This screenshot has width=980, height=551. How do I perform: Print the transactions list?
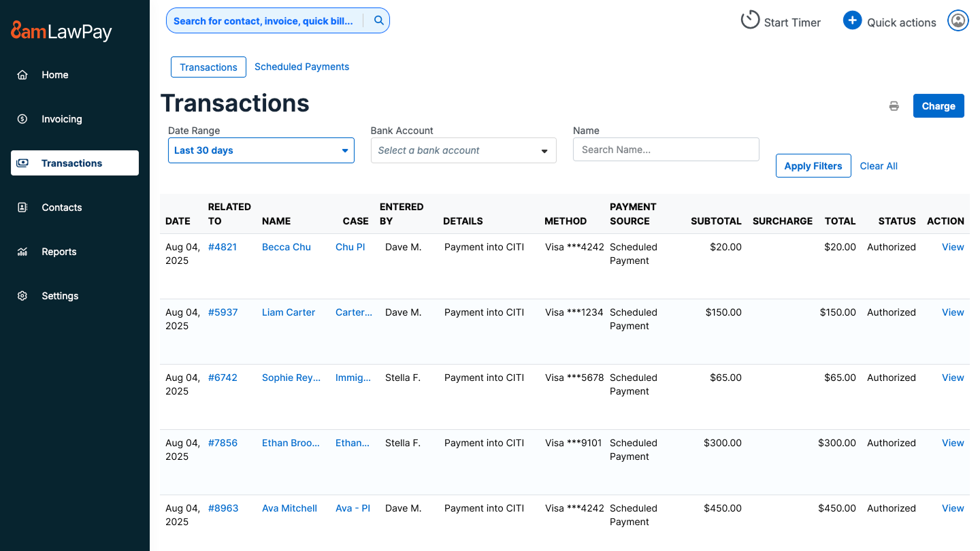tap(894, 105)
